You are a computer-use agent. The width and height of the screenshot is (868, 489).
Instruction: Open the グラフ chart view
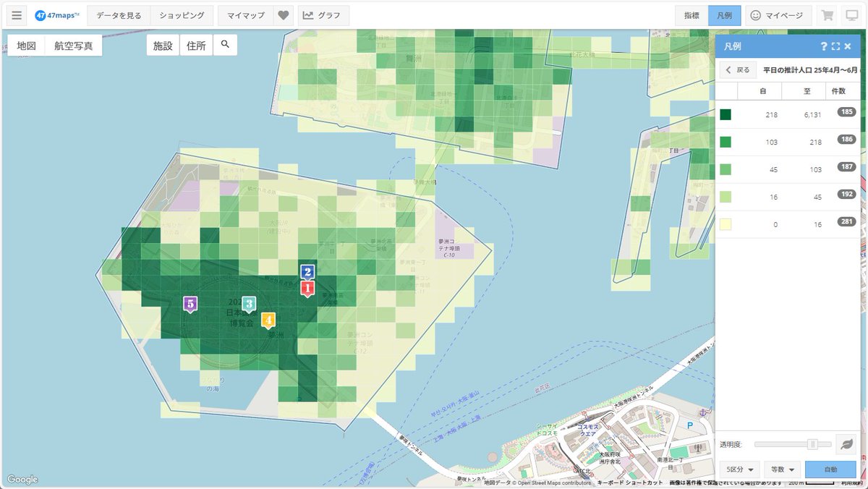click(x=323, y=15)
